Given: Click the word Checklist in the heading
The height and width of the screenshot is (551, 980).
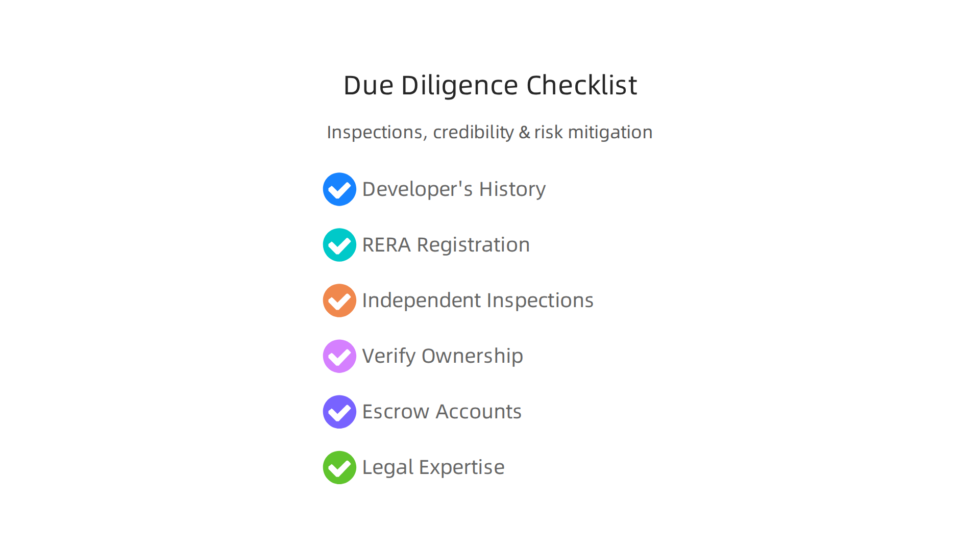Looking at the screenshot, I should click(581, 85).
